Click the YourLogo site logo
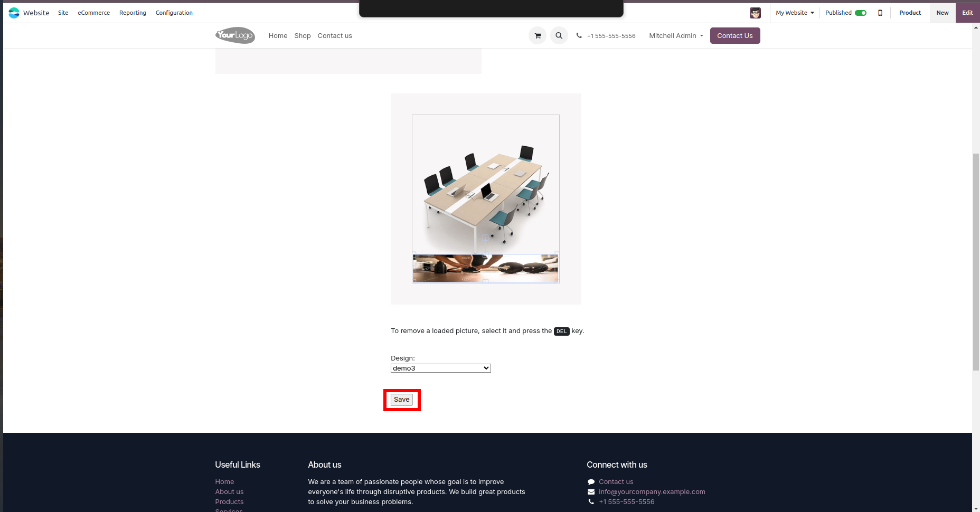This screenshot has height=512, width=980. [x=235, y=35]
